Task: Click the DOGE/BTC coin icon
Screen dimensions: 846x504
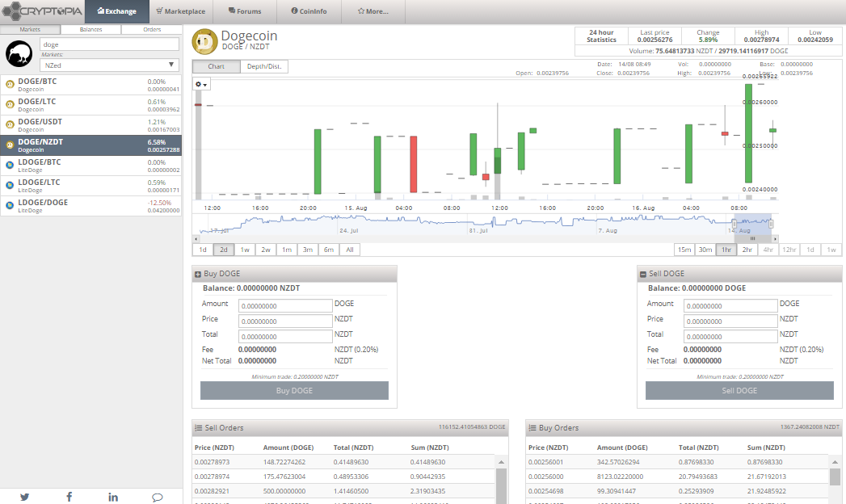Action: pos(10,84)
